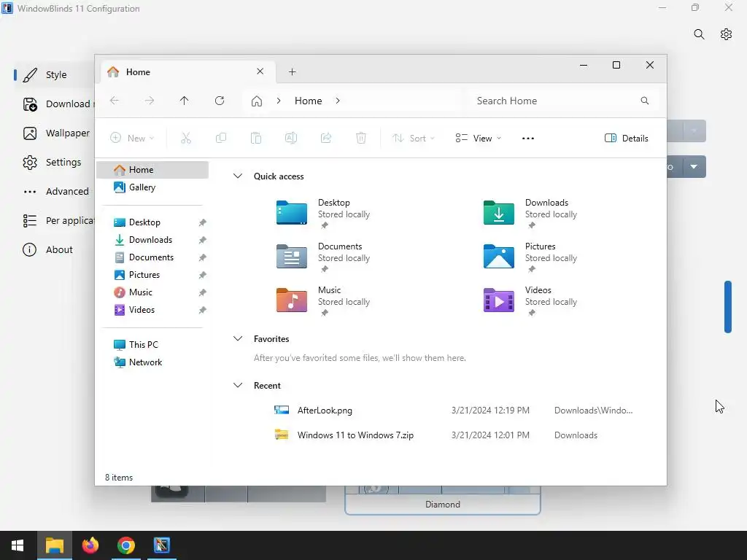This screenshot has width=747, height=560.
Task: Expand chevron after Home in address bar
Action: (x=338, y=101)
